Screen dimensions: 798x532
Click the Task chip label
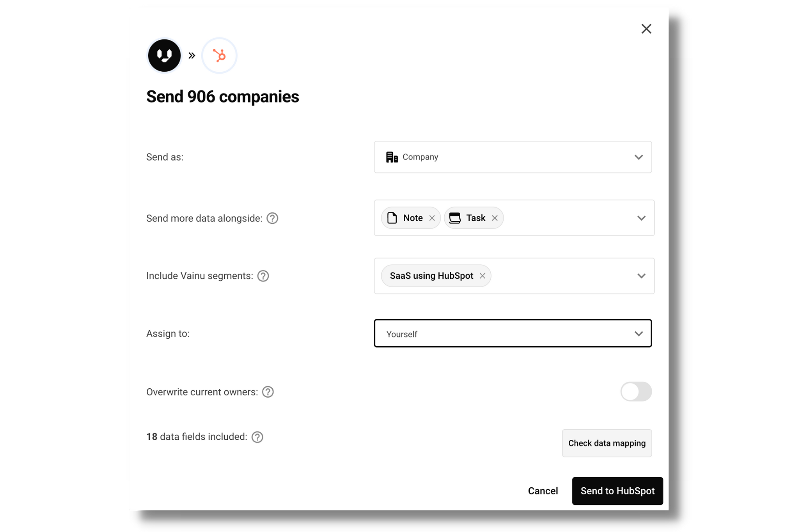coord(476,218)
